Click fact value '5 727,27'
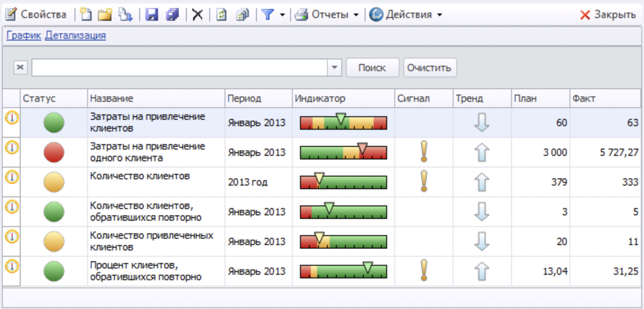 619,153
